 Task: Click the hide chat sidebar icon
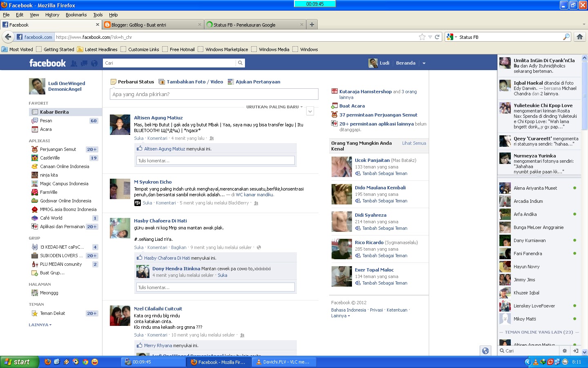tap(575, 351)
